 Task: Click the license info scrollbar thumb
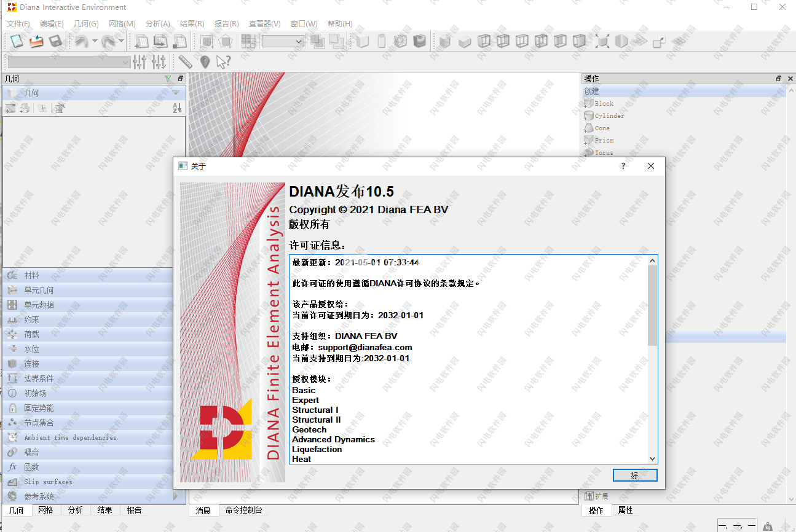[652, 306]
